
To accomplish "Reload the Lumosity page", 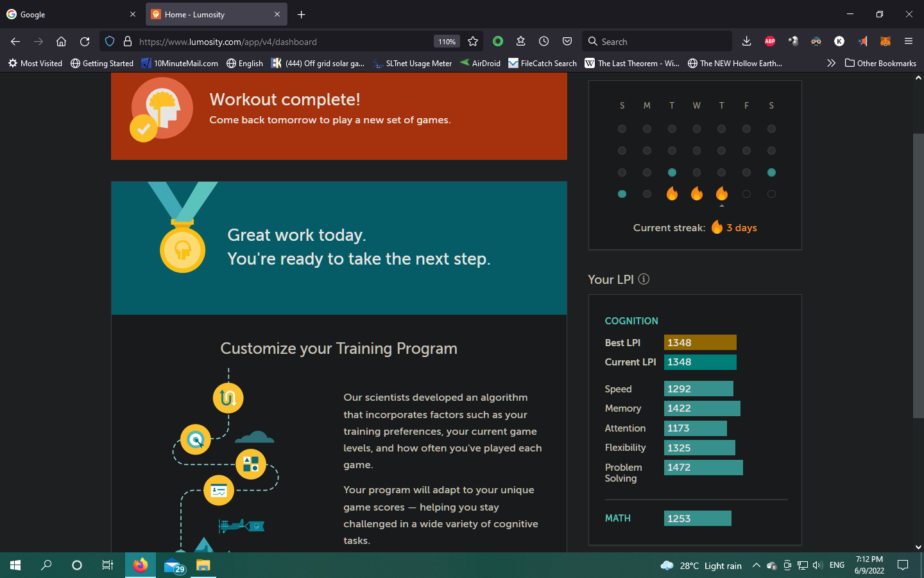I will click(85, 41).
